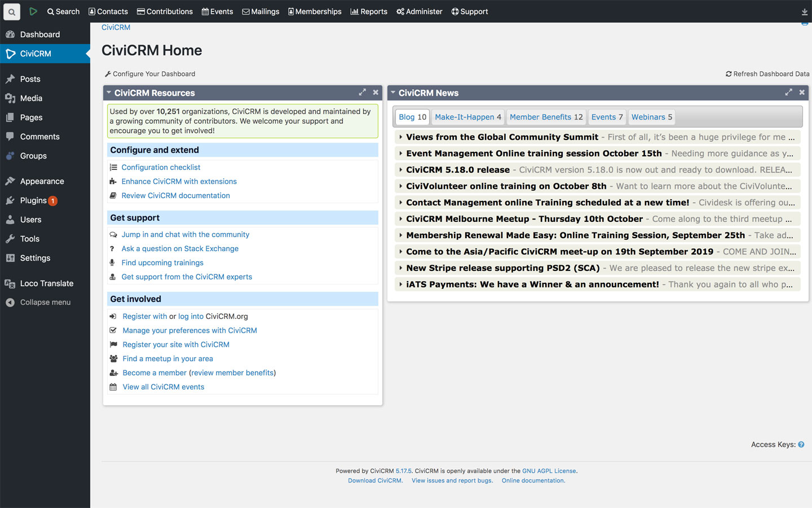Expand Views from the Global Community Summit

[598, 137]
